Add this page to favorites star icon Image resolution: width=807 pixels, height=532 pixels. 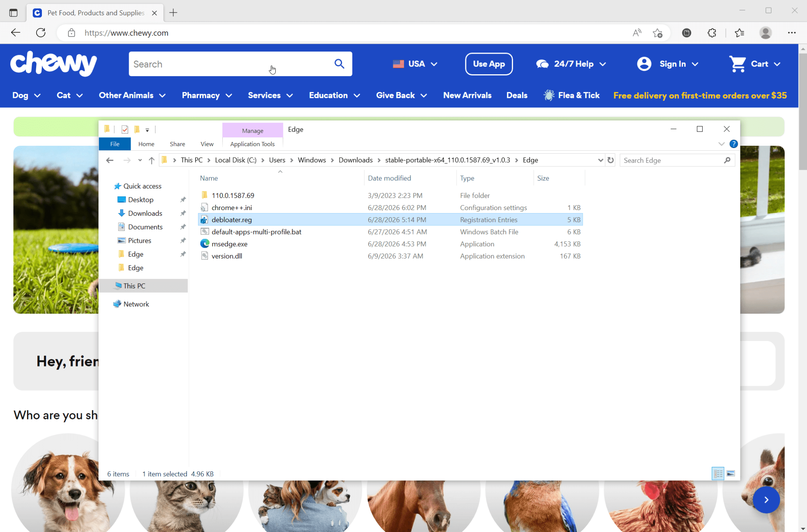point(658,33)
